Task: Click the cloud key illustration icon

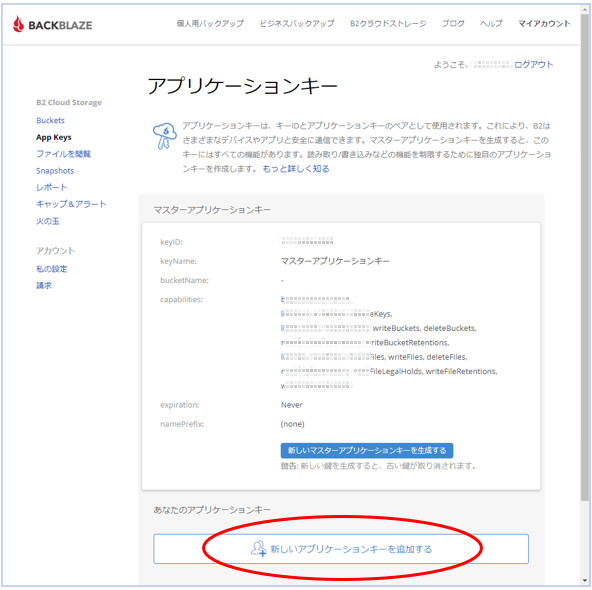Action: (x=164, y=136)
